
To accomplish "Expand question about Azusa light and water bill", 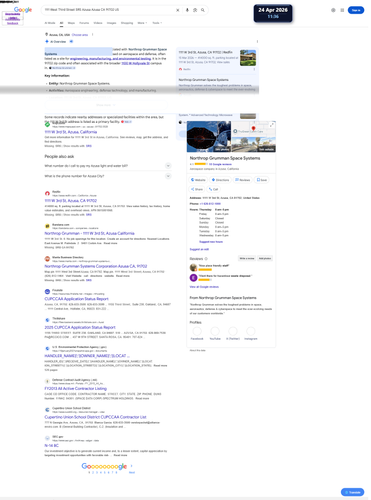I will 108,166.
